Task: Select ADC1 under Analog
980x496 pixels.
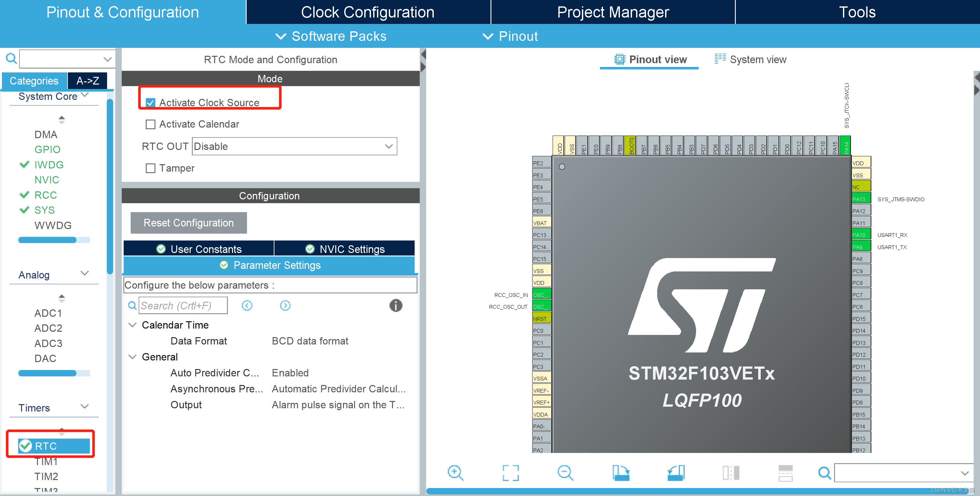Action: [x=48, y=313]
